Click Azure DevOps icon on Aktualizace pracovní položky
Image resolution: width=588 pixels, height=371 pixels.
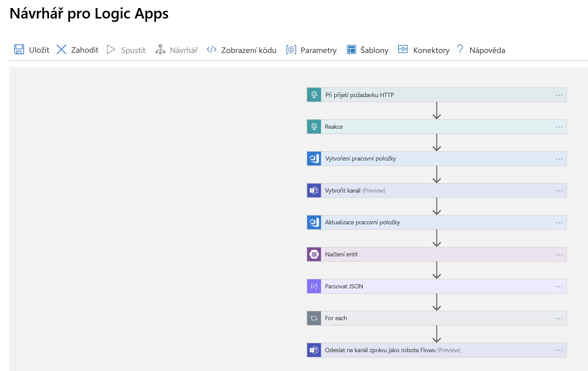314,222
